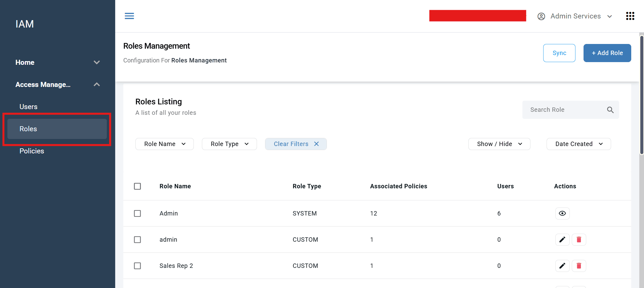644x288 pixels.
Task: Select Roles in sidebar
Action: point(57,129)
